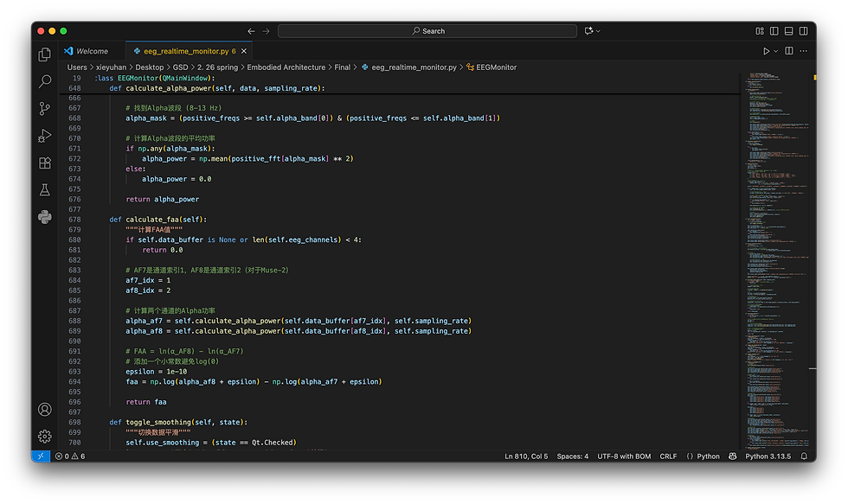Change encoding UTF-8 with BOM
The height and width of the screenshot is (504, 848).
click(x=624, y=456)
